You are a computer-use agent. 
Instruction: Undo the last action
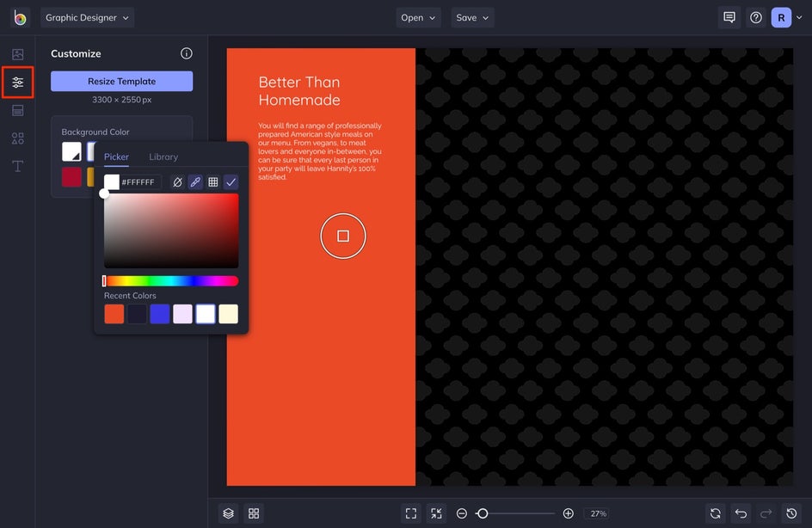pos(741,513)
